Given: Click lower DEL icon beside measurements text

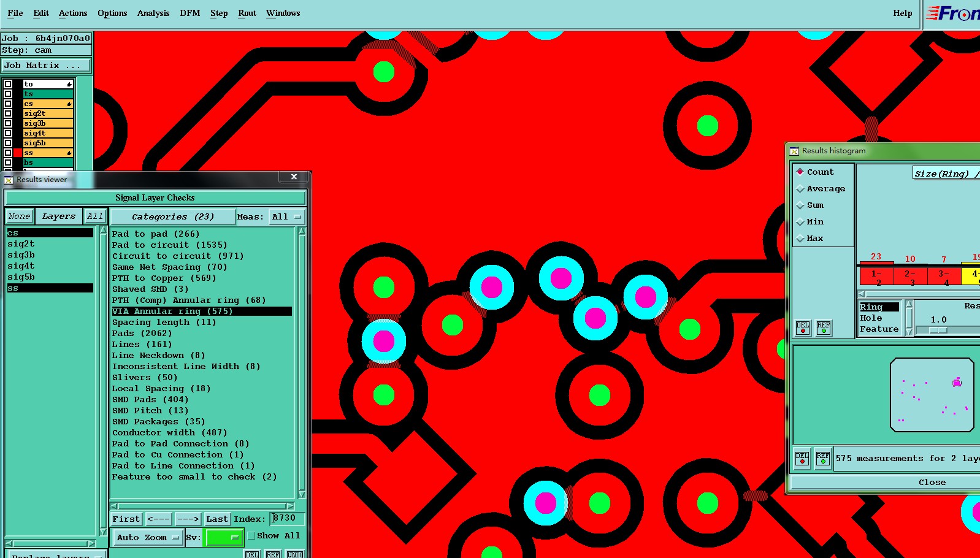Looking at the screenshot, I should click(802, 459).
